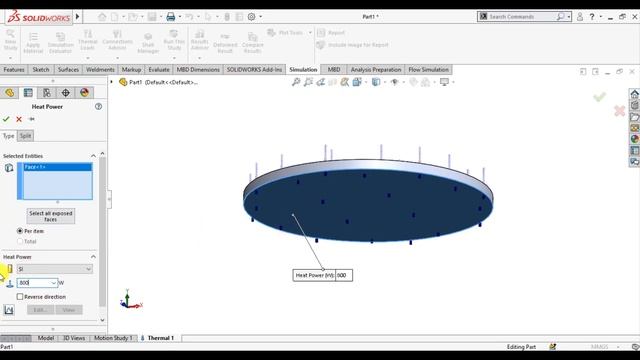Open Options gear icon in top toolbar
Viewport: 640px width, 360px height.
tap(251, 17)
